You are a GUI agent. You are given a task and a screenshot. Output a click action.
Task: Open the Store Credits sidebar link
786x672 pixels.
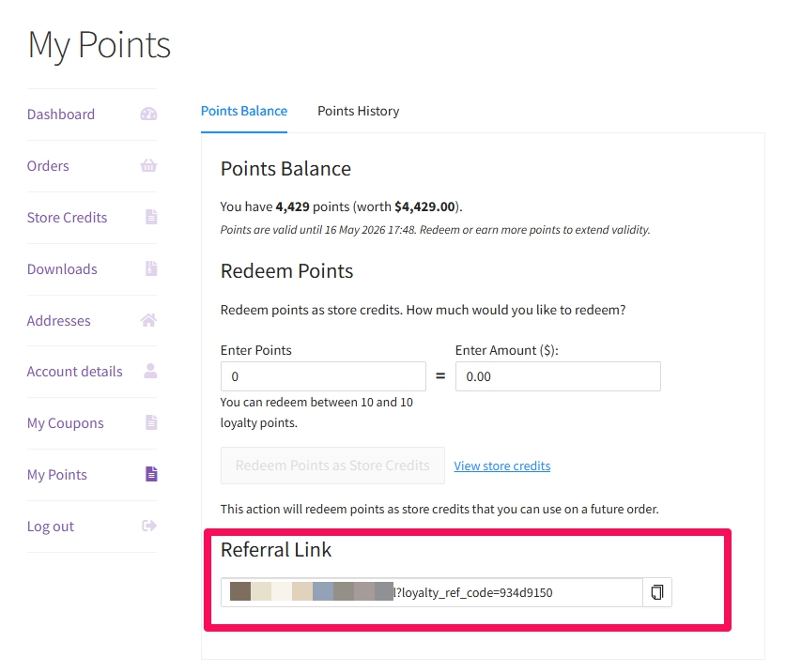pos(68,218)
